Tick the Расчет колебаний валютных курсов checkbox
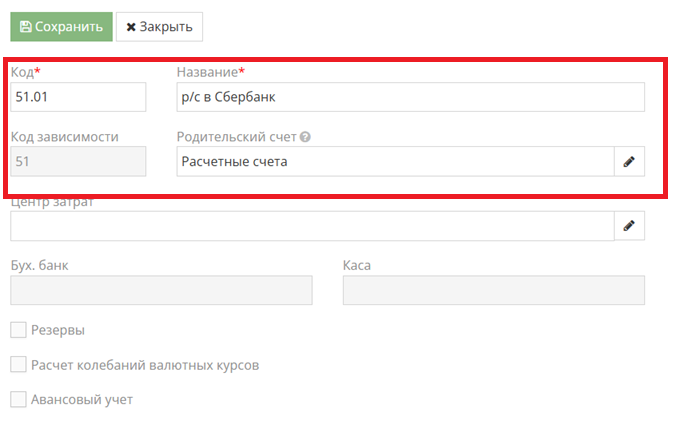The height and width of the screenshot is (440, 681). click(18, 364)
